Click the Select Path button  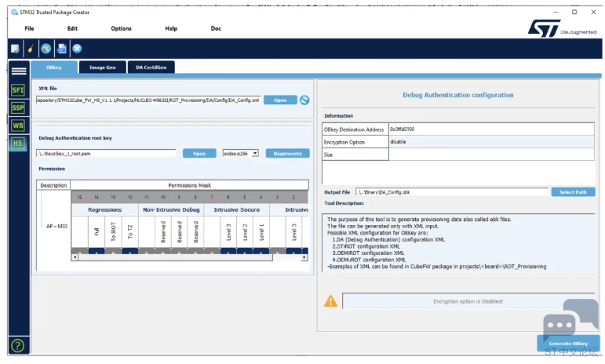(x=573, y=192)
